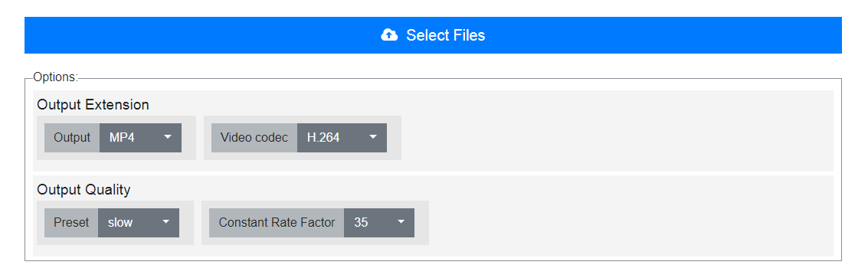Click the gray Preset label

pos(71,223)
